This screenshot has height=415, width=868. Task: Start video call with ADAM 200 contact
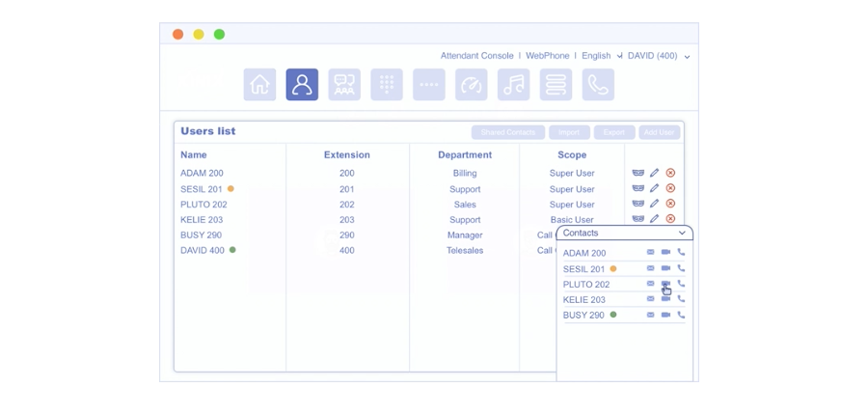(x=665, y=253)
